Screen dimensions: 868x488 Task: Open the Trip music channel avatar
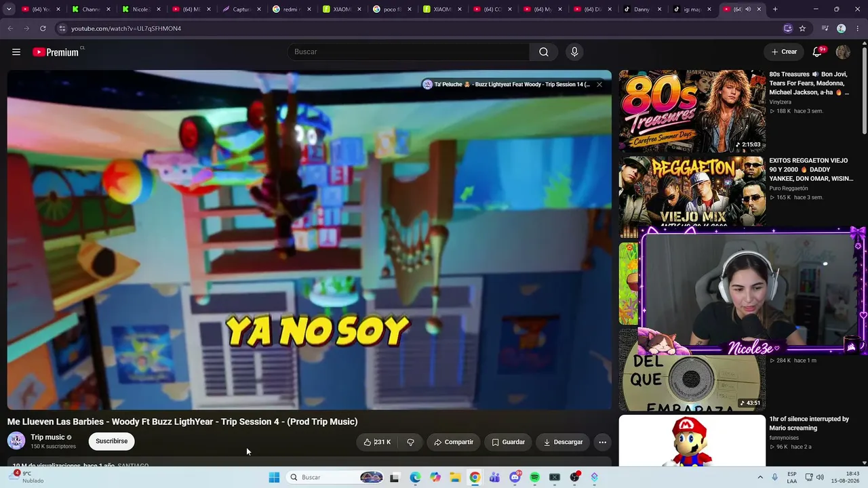point(16,441)
